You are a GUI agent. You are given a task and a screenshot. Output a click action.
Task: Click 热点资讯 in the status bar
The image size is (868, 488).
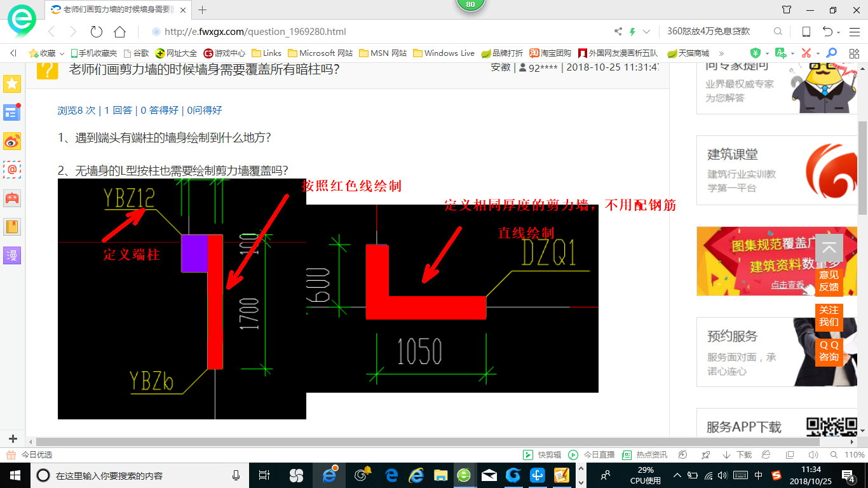tap(645, 455)
